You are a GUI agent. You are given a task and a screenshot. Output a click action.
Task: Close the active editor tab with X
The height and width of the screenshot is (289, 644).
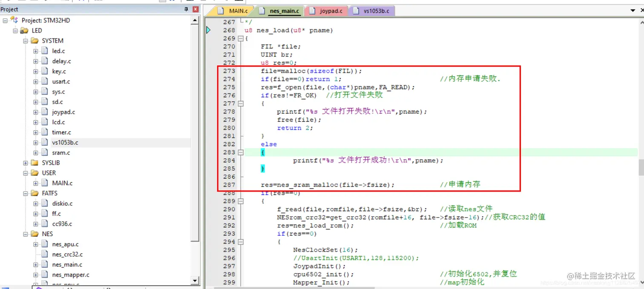pyautogui.click(x=641, y=10)
